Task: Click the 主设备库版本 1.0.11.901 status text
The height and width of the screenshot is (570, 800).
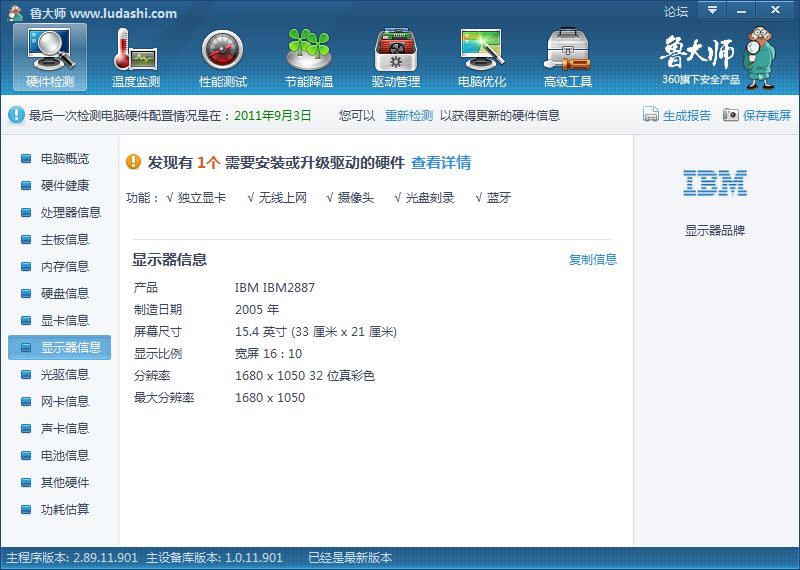Action: (214, 558)
